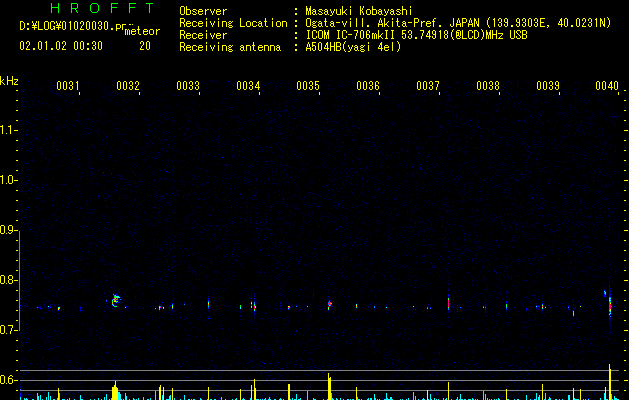Click the 0031 time marker

(x=68, y=86)
